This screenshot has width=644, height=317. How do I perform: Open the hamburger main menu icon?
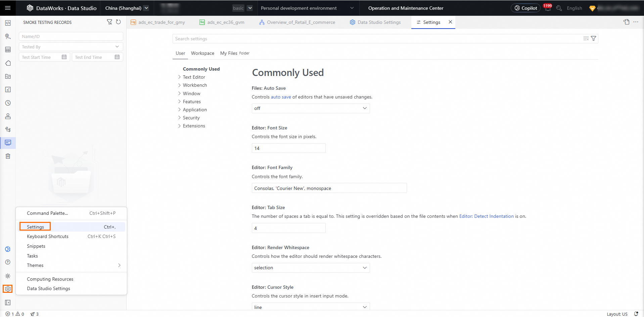(8, 8)
